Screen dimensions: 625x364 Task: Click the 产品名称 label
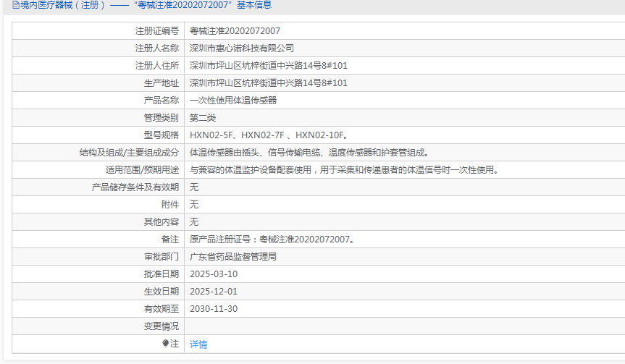pyautogui.click(x=162, y=101)
